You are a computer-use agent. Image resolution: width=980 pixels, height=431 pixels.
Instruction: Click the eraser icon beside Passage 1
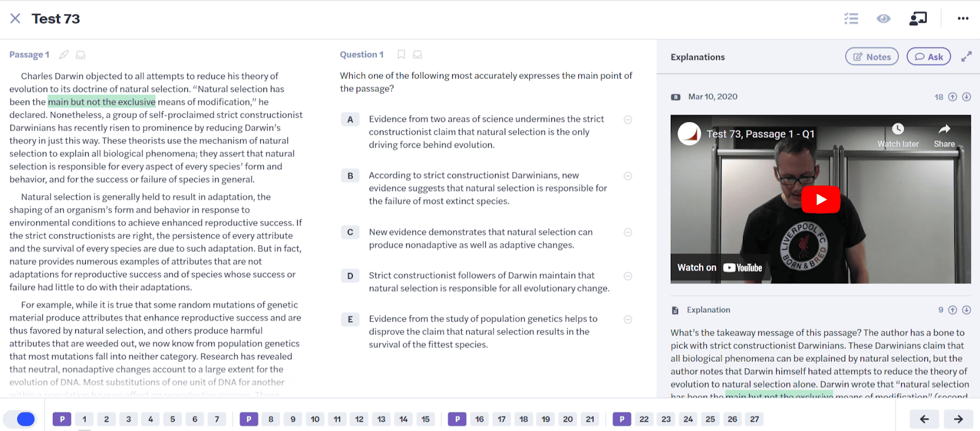80,54
